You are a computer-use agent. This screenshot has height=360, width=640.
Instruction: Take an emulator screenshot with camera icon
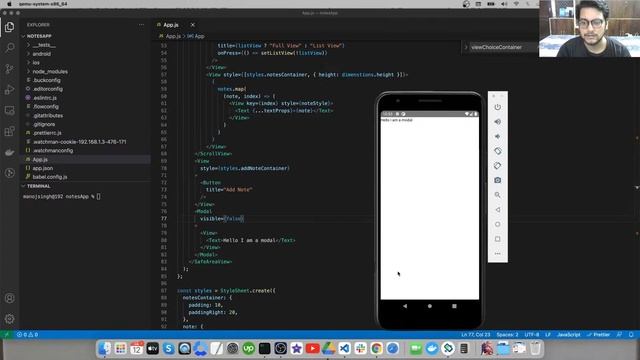click(498, 180)
